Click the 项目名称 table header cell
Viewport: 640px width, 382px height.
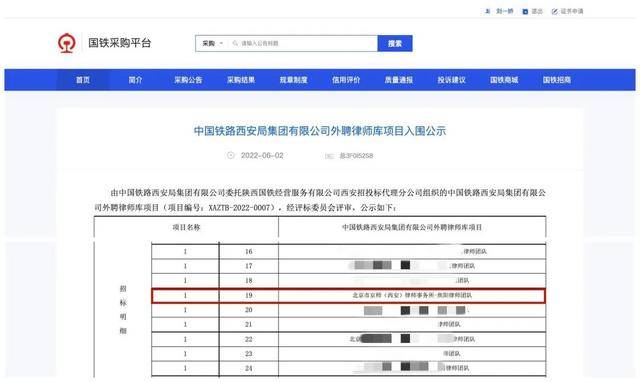(x=186, y=227)
